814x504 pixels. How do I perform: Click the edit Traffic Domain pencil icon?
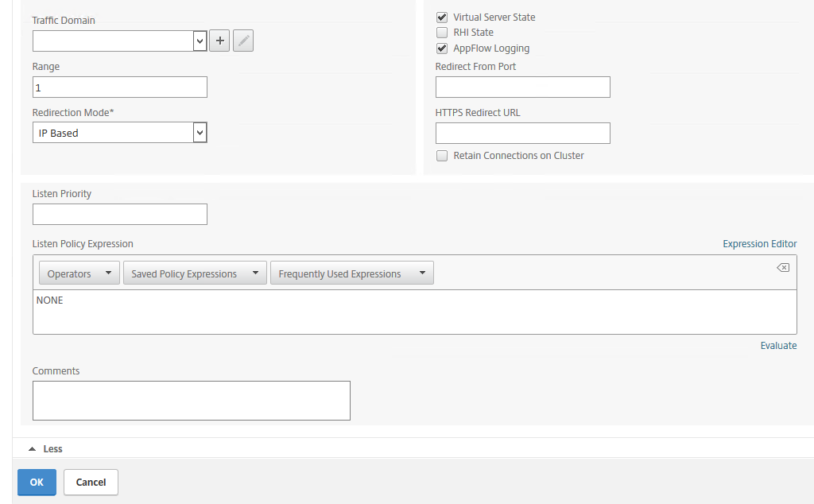[243, 41]
